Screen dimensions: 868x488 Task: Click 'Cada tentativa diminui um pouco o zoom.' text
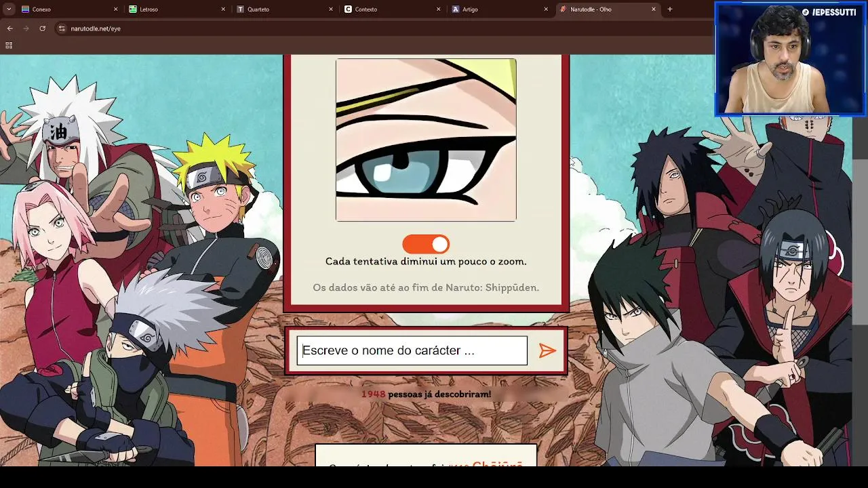tap(426, 261)
